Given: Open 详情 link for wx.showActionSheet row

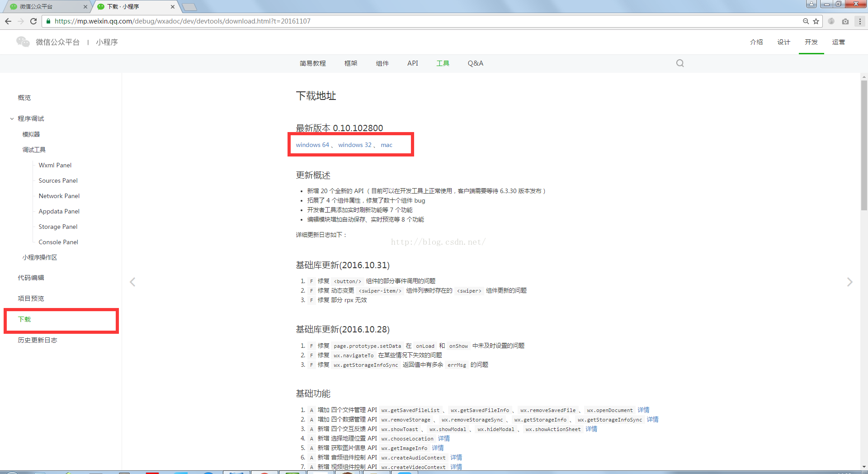Looking at the screenshot, I should click(x=591, y=429).
